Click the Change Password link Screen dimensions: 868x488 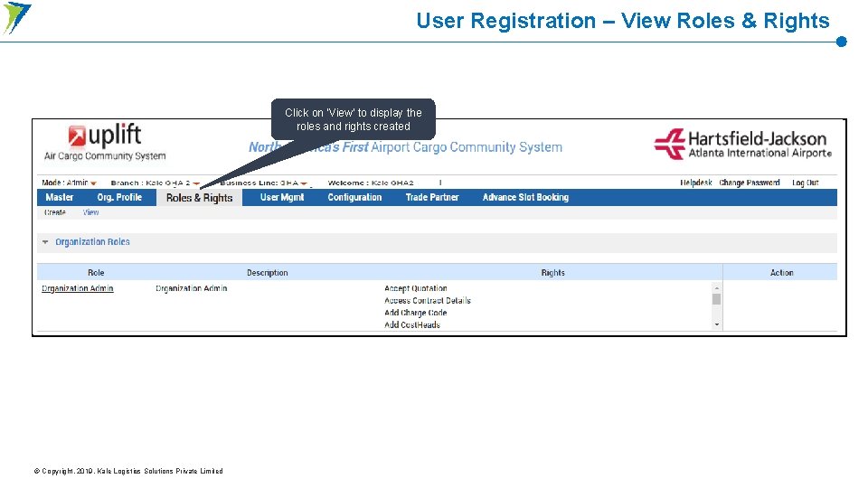(749, 183)
